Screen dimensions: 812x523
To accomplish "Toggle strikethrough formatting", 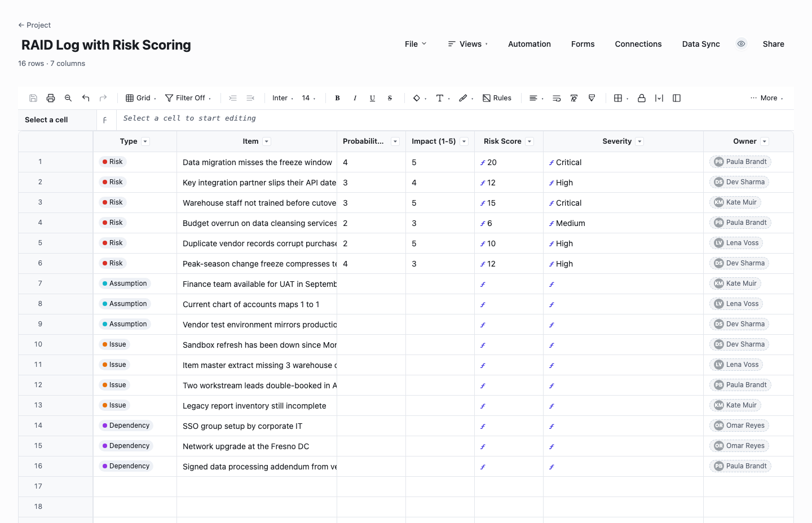I will [x=390, y=98].
